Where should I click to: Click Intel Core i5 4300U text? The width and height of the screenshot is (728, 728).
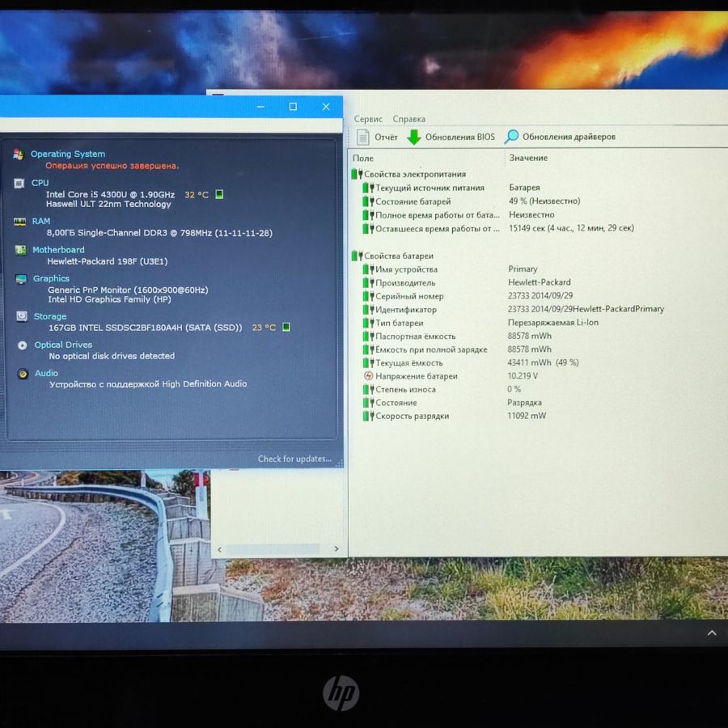pyautogui.click(x=111, y=194)
